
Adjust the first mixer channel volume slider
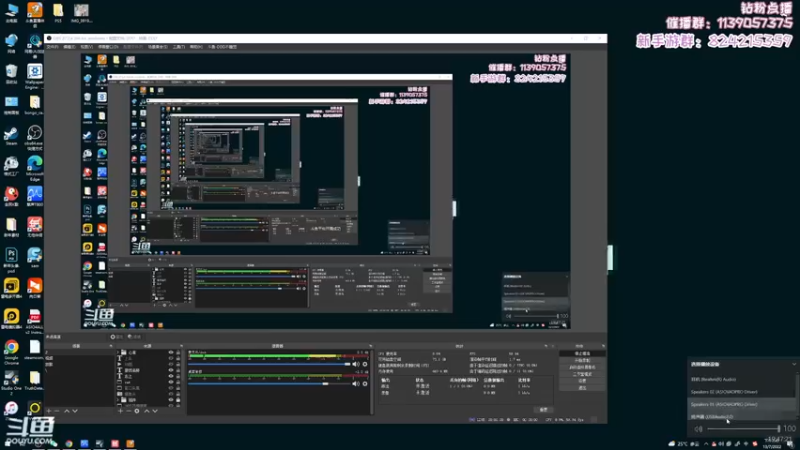[x=269, y=364]
